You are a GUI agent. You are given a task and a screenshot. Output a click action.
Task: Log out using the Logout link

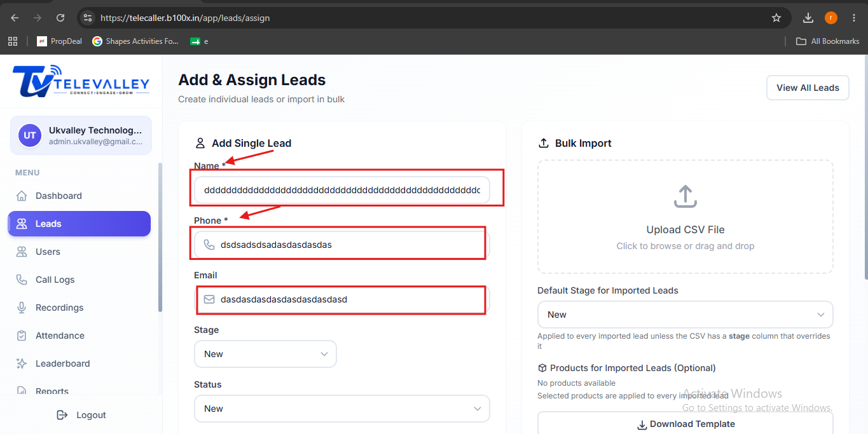81,415
